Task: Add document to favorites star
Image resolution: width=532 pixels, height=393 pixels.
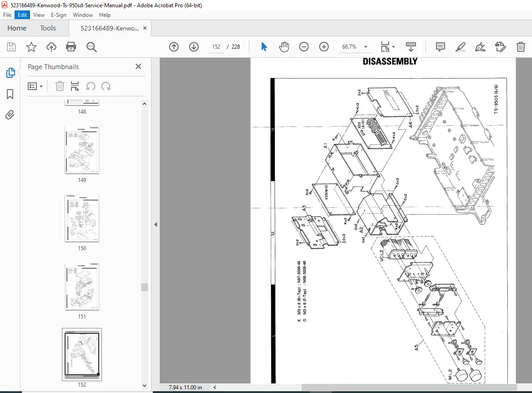Action: 31,47
